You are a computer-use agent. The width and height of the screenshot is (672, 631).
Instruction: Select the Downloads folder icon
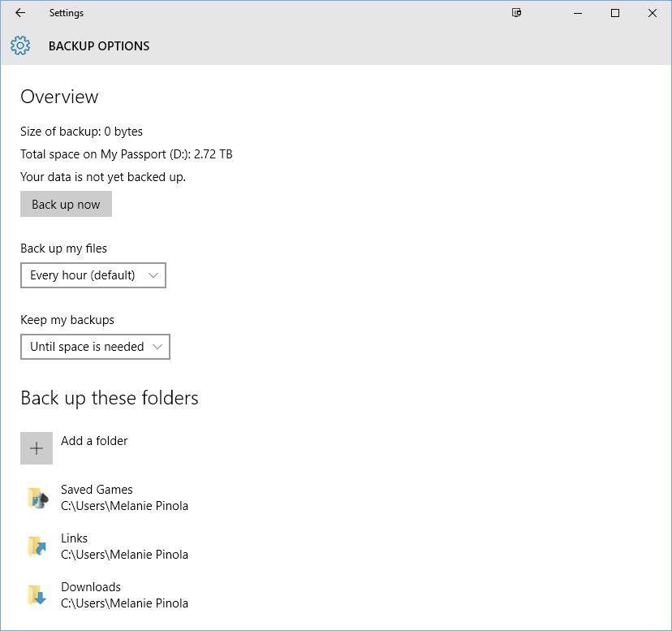tap(37, 595)
